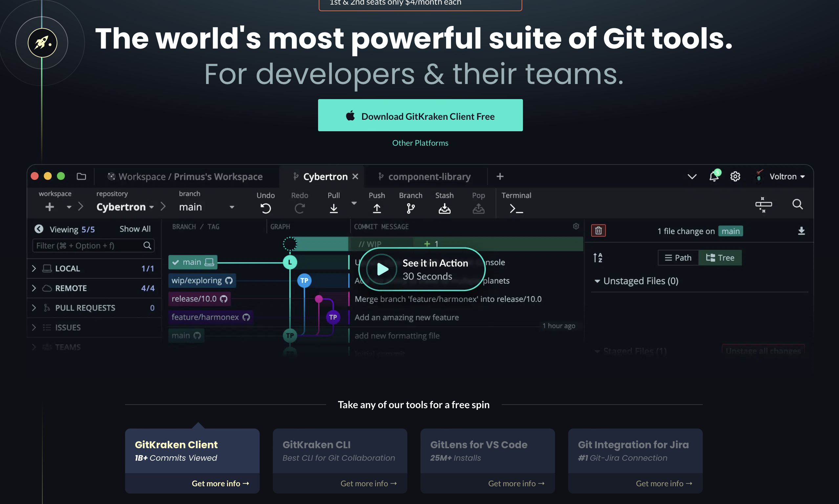Click the Redo icon in toolbar
Screen dimensions: 839x504
(x=299, y=208)
